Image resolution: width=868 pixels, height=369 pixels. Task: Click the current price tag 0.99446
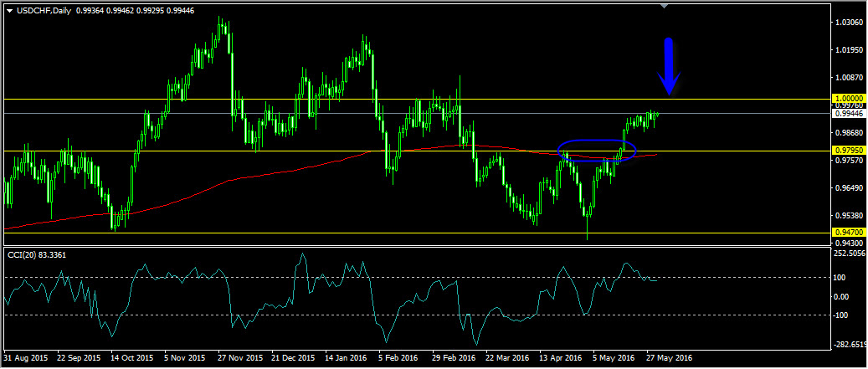[848, 113]
